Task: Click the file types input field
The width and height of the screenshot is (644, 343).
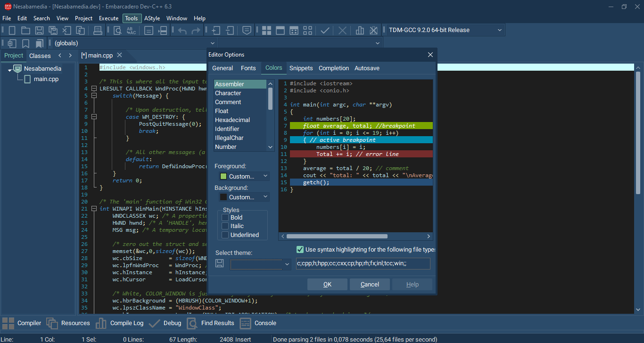Action: 363,264
